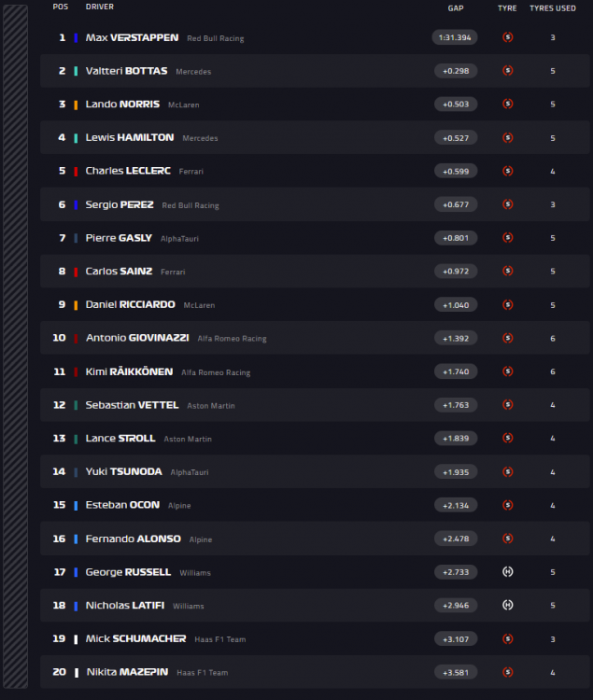Click Bottas's +0.298 gap badge
Viewport: 593px width, 700px height.
pos(456,71)
